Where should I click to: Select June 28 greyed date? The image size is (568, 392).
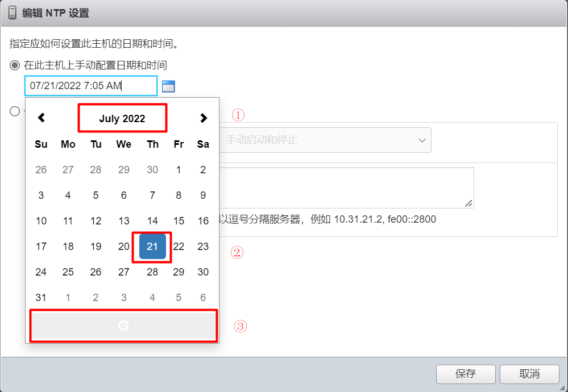point(96,170)
